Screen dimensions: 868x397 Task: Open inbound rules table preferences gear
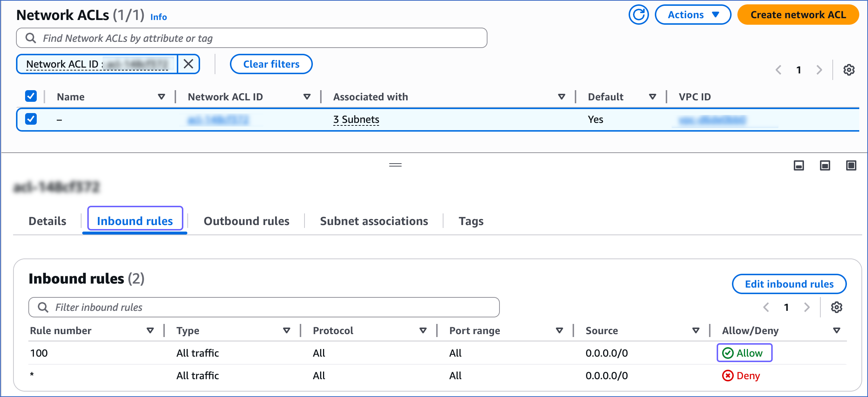837,307
